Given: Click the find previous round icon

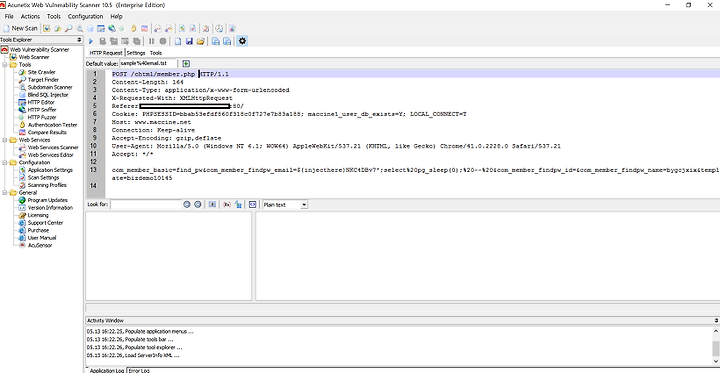Looking at the screenshot, I should click(186, 204).
